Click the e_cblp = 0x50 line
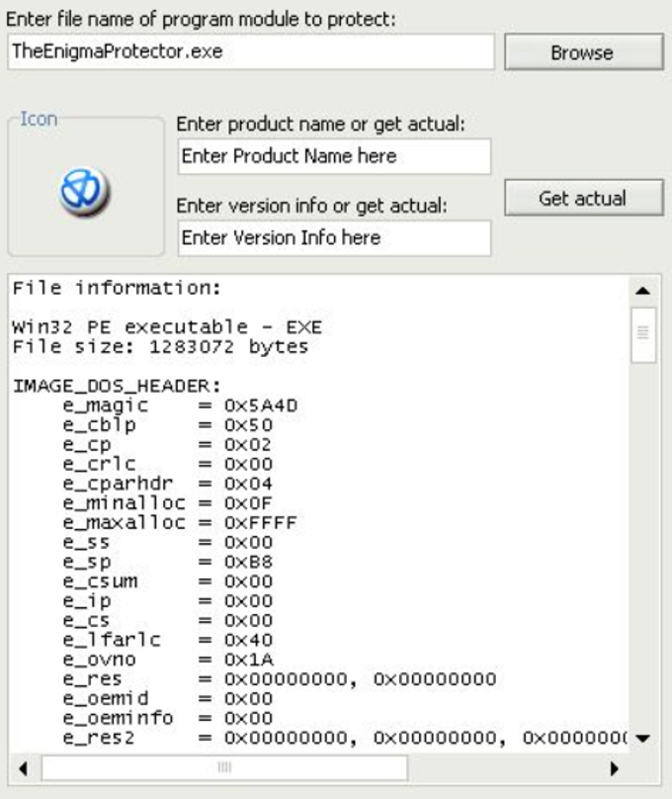The height and width of the screenshot is (799, 672). click(167, 425)
